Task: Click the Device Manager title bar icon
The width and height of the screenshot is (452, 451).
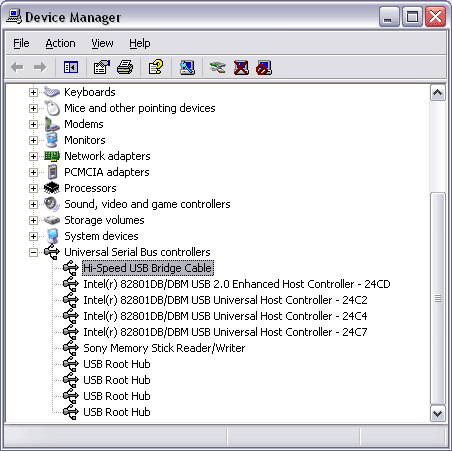Action: click(14, 17)
